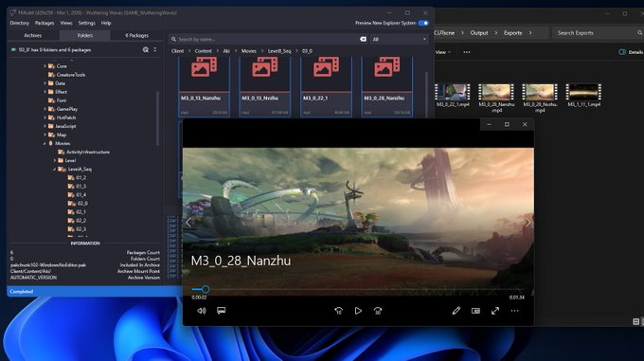Open the player's more options menu
Image resolution: width=644 pixels, height=361 pixels.
point(514,311)
